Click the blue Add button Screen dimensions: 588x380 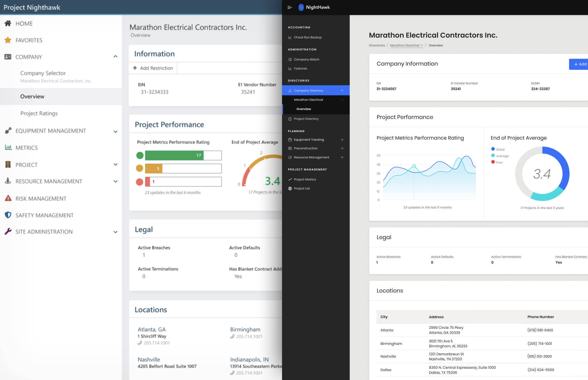click(579, 64)
